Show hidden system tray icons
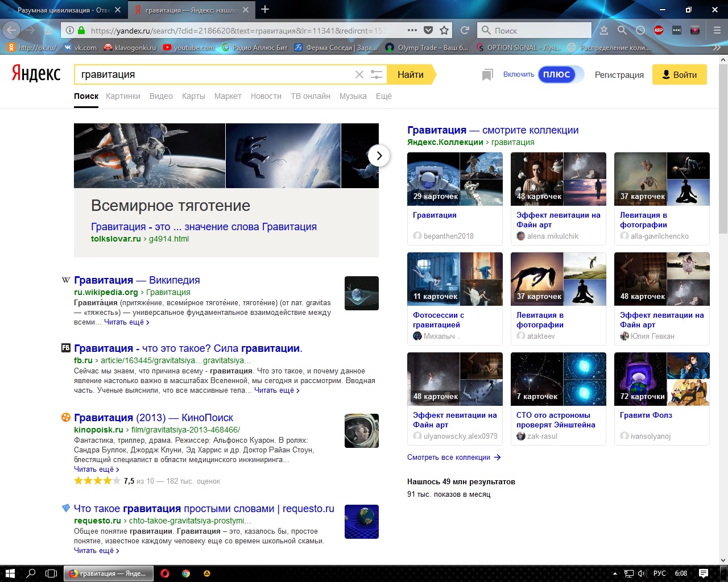728x582 pixels. point(615,573)
